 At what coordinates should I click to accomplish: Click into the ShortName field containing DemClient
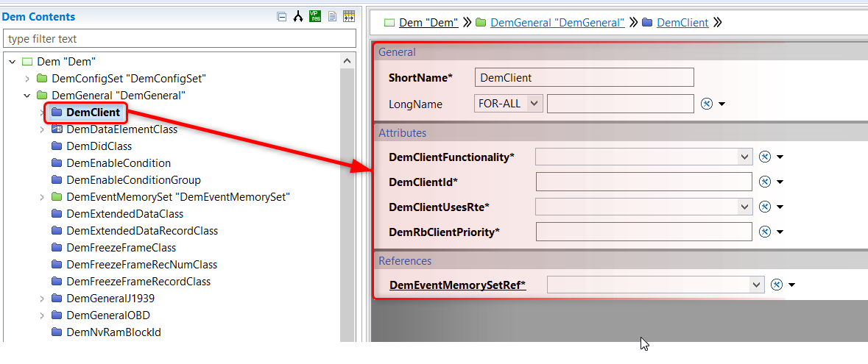pyautogui.click(x=584, y=77)
